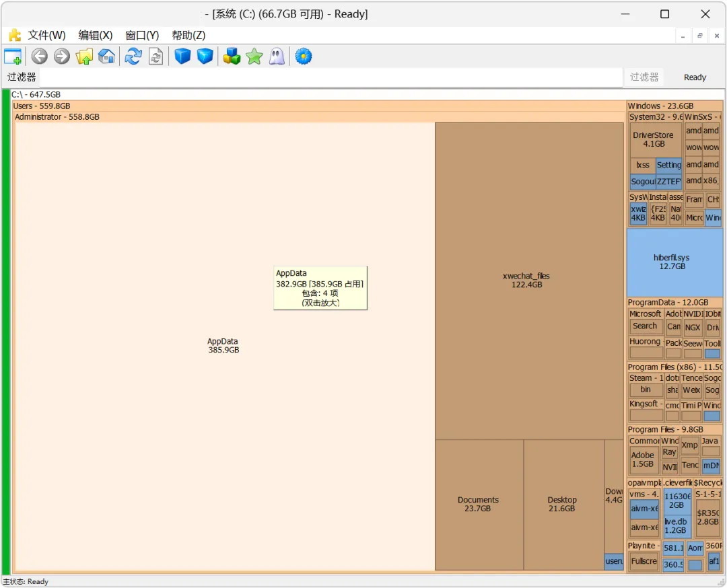The height and width of the screenshot is (588, 727).
Task: Open the 窗口(Y) menu
Action: (142, 35)
